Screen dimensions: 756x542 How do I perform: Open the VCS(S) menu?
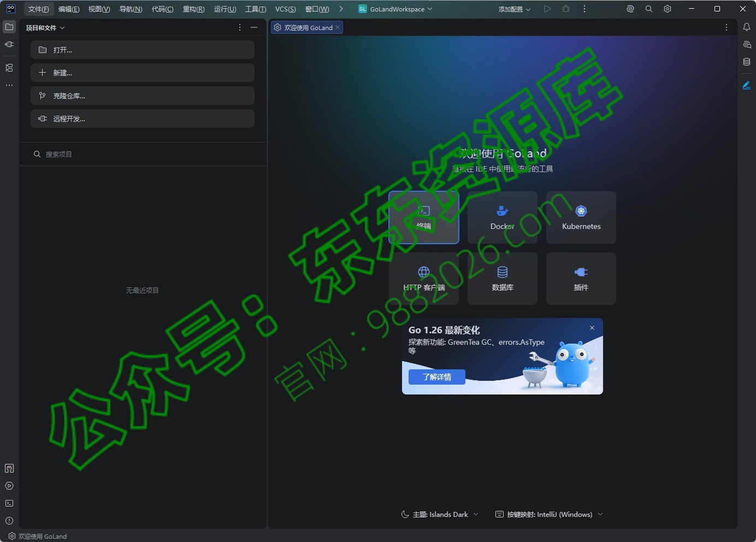pyautogui.click(x=285, y=9)
